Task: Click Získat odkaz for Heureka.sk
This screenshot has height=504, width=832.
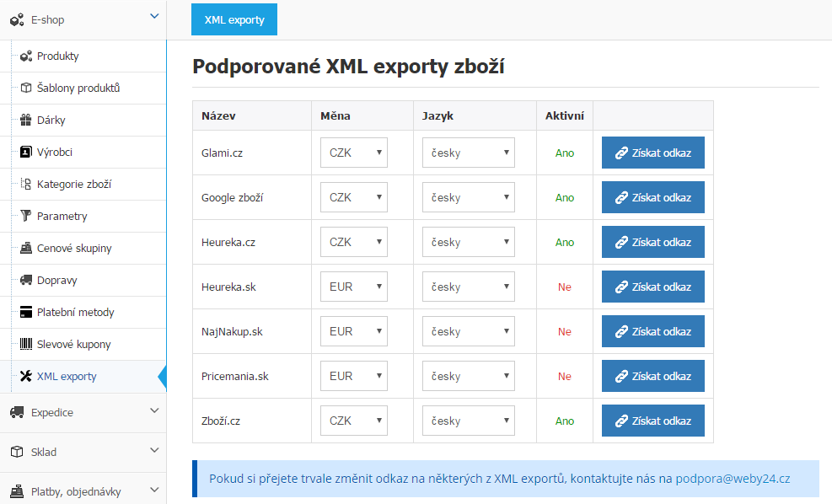Action: click(653, 287)
